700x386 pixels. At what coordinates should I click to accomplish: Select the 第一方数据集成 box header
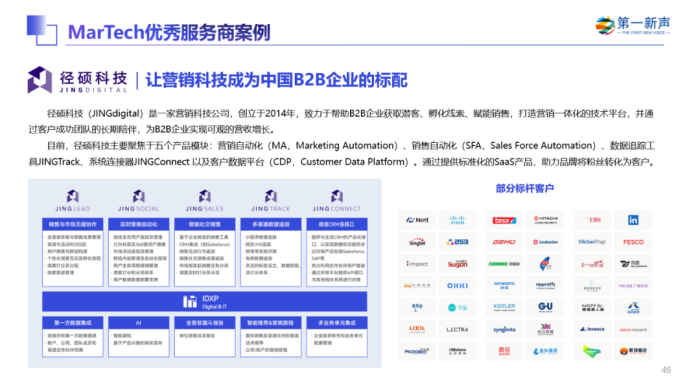pyautogui.click(x=72, y=323)
